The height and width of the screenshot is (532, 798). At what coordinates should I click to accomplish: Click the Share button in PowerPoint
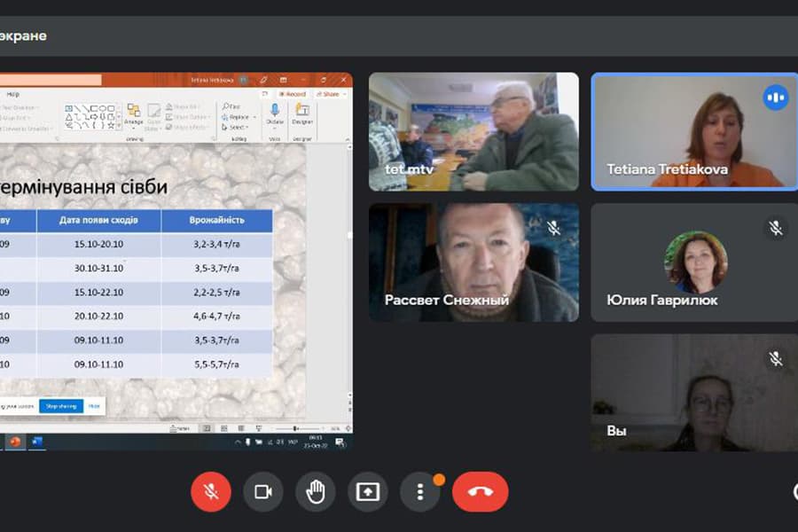[x=329, y=94]
